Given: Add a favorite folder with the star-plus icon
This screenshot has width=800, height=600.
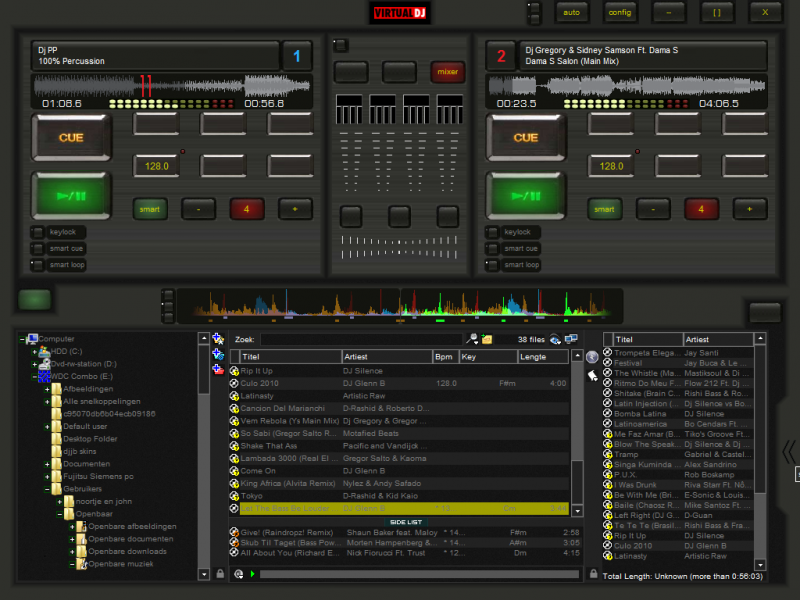Looking at the screenshot, I should click(218, 339).
